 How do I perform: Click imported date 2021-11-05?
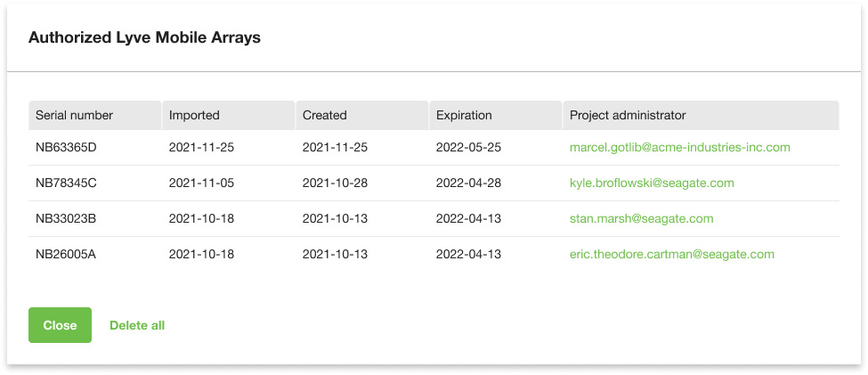201,183
